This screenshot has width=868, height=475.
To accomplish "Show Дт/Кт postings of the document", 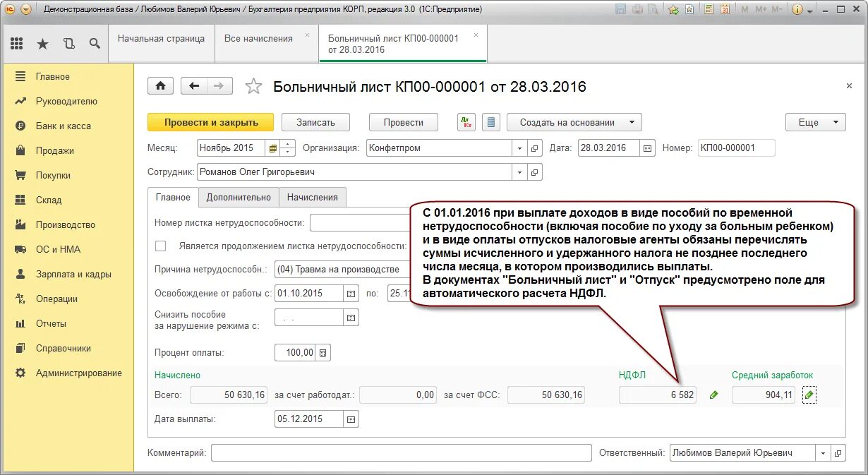I will click(x=466, y=122).
